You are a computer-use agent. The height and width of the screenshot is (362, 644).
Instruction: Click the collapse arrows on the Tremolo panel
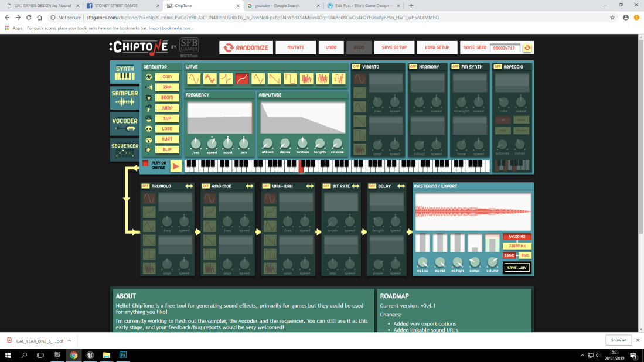(x=190, y=186)
